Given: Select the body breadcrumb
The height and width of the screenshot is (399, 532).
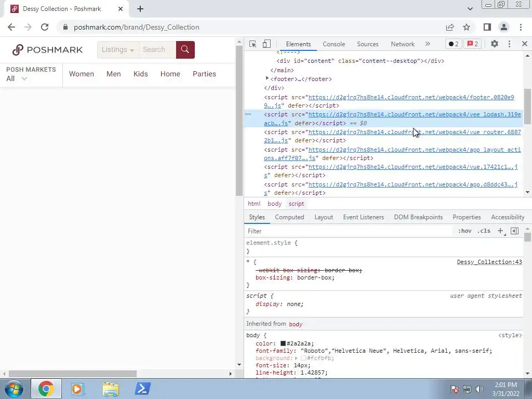Looking at the screenshot, I should (274, 204).
